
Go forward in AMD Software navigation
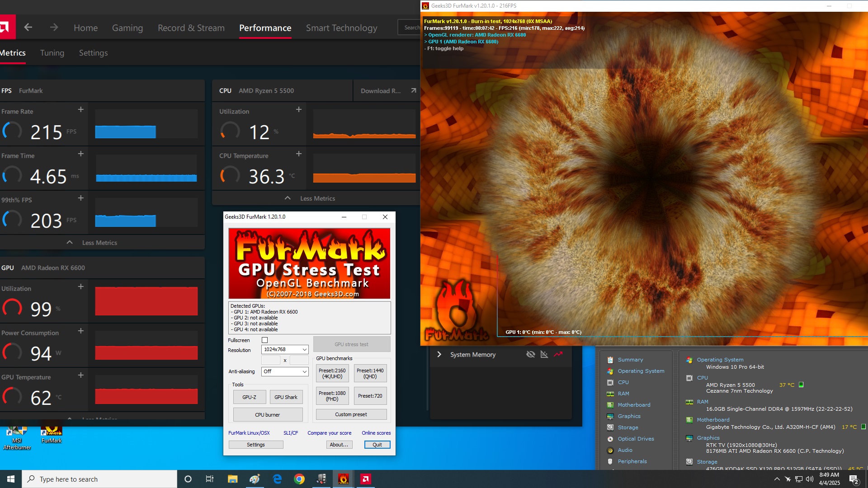point(54,27)
